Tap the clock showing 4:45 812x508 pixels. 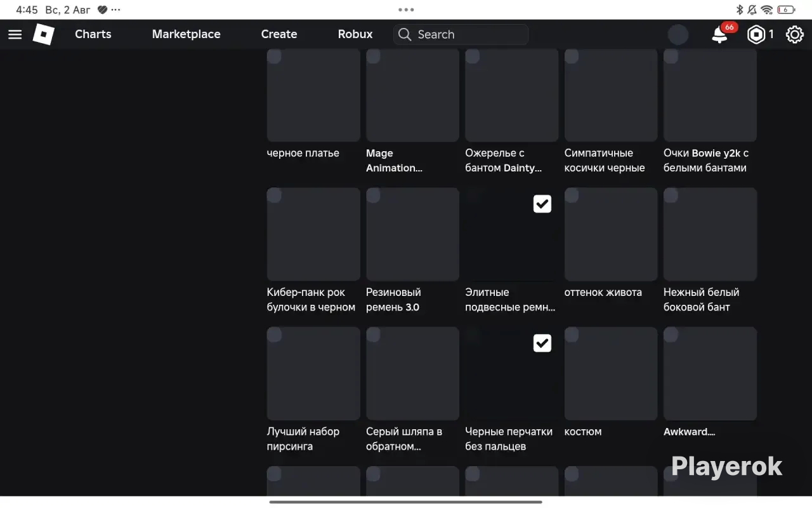coord(27,10)
